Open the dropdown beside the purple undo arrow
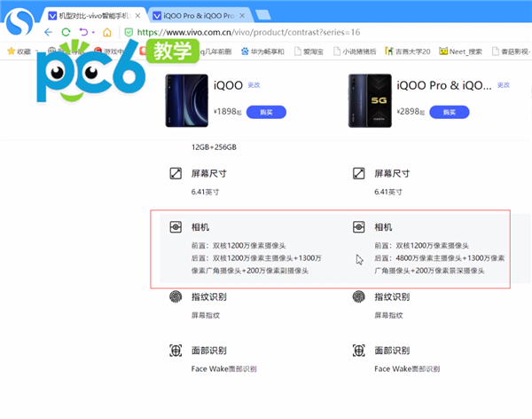Image resolution: width=532 pixels, height=419 pixels. [93, 33]
